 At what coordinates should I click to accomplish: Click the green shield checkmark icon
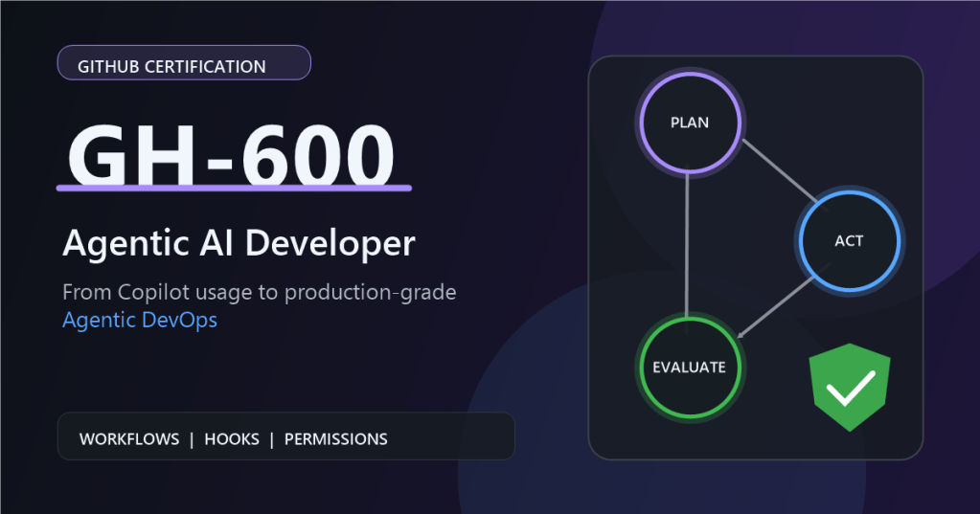point(850,388)
